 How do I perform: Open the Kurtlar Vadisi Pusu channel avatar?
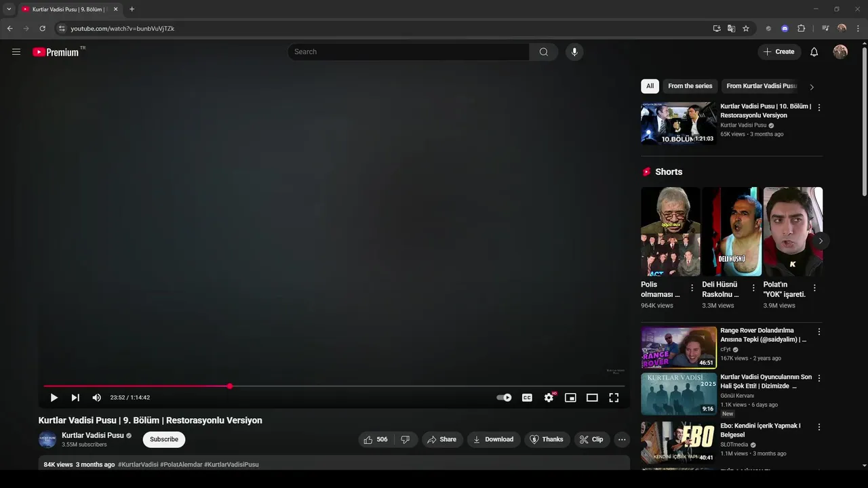point(47,439)
